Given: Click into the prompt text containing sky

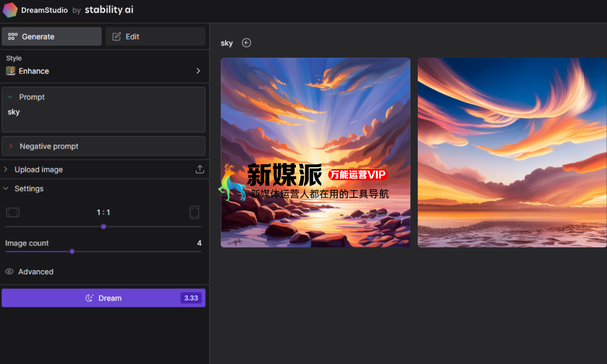Looking at the screenshot, I should 14,112.
